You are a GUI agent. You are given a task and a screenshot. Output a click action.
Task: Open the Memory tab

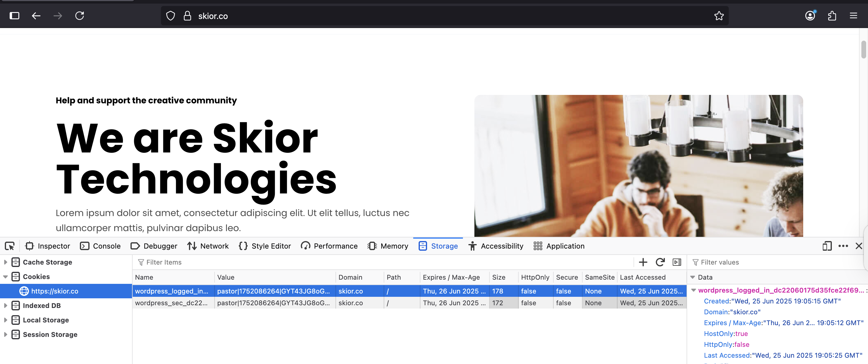point(388,246)
